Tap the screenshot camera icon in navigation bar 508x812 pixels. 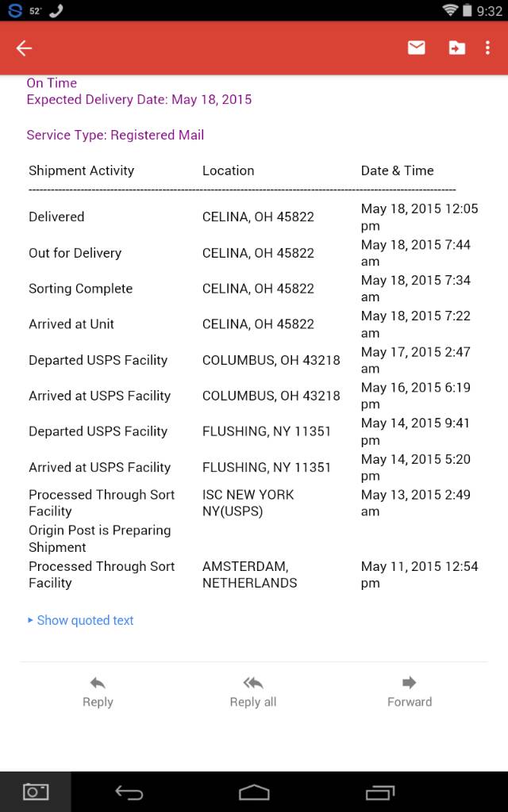[36, 791]
